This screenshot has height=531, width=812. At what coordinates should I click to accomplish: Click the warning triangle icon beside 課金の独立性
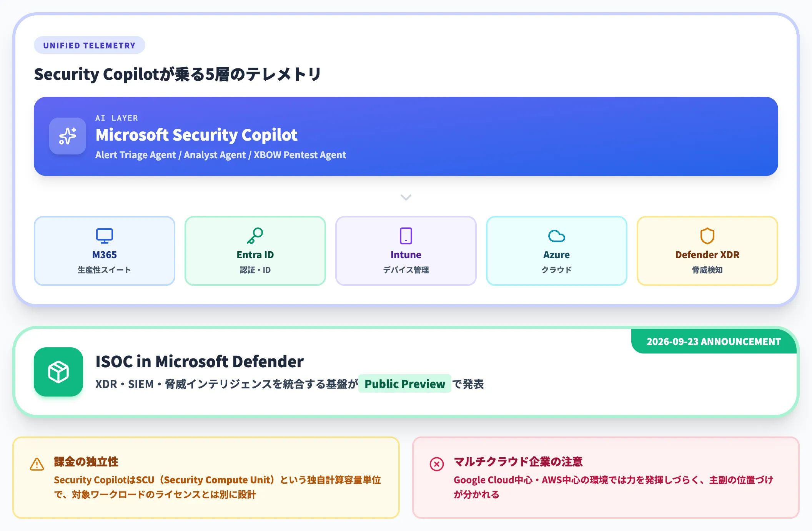37,464
